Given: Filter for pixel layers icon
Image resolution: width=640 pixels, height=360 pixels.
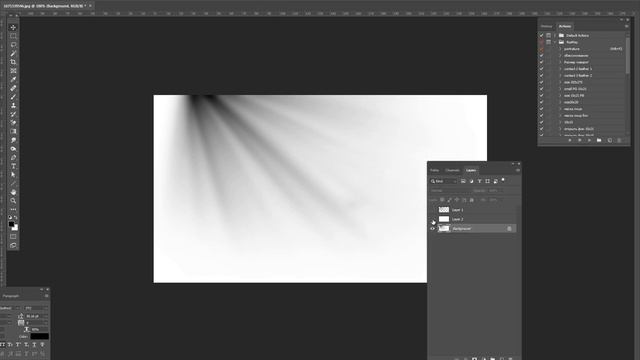Looking at the screenshot, I should pos(463,181).
